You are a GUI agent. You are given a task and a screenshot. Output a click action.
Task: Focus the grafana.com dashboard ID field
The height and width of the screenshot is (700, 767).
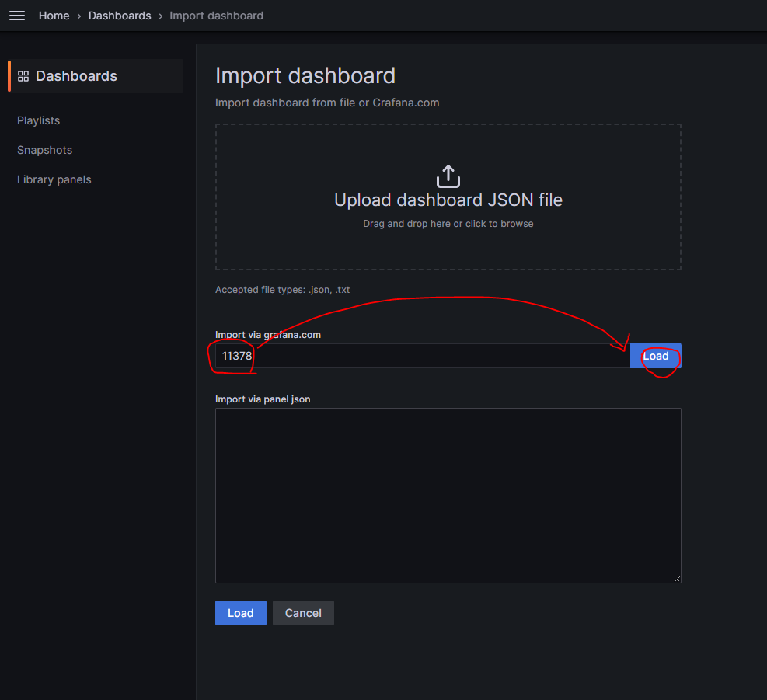423,356
